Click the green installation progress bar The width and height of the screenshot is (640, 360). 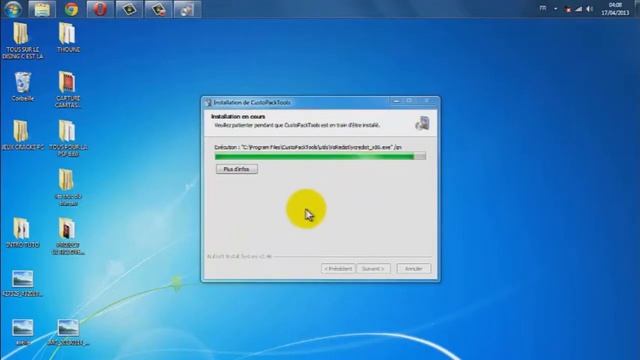click(x=320, y=156)
